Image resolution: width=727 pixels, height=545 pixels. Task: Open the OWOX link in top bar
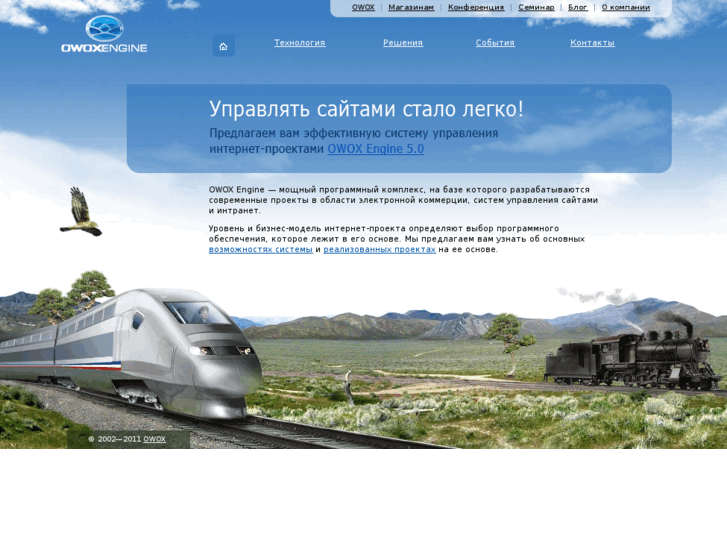pyautogui.click(x=363, y=7)
